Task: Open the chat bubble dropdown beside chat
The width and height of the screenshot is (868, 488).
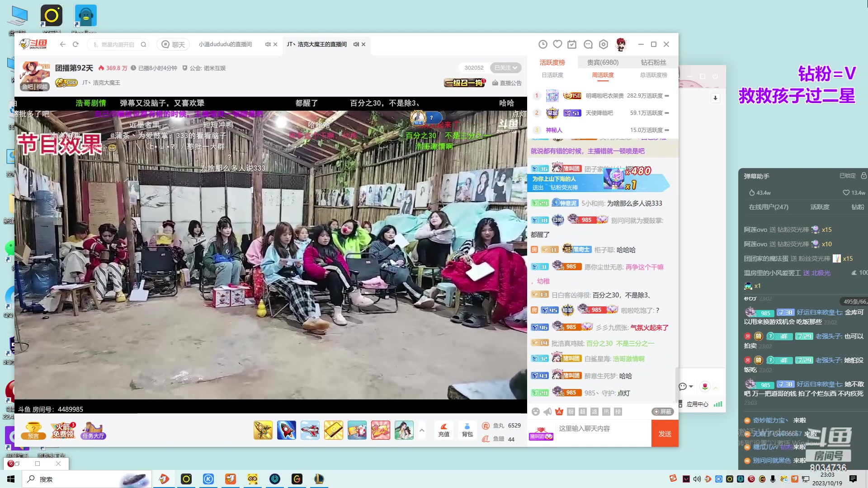Action: 686,386
